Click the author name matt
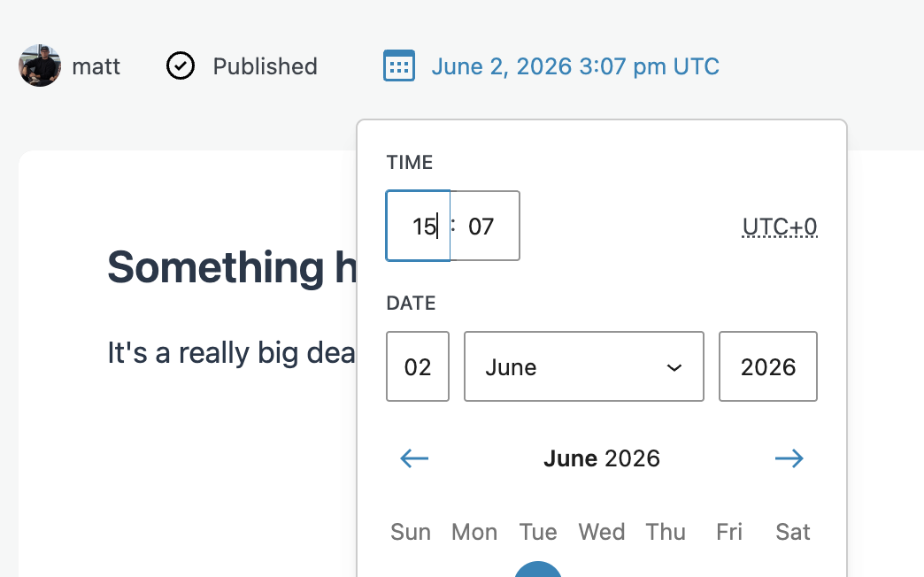The width and height of the screenshot is (924, 577). click(x=96, y=66)
